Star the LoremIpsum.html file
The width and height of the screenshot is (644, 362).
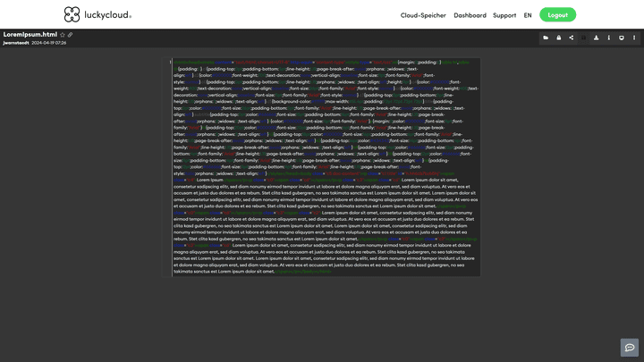tap(63, 35)
